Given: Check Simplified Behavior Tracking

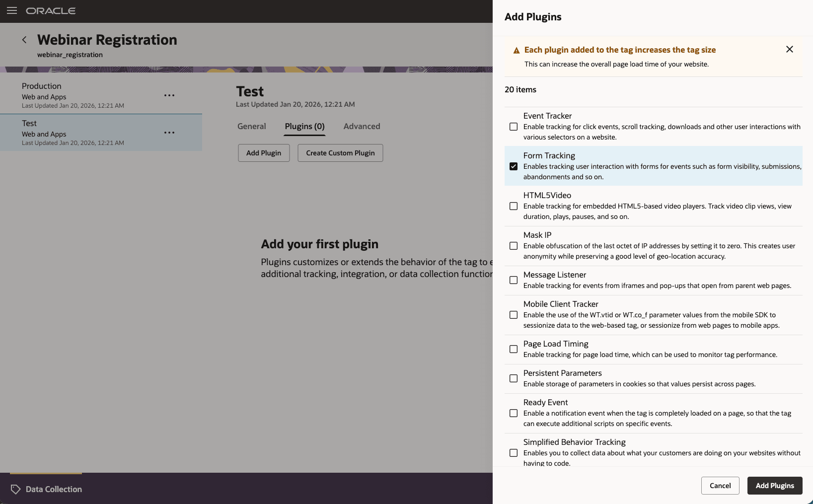Looking at the screenshot, I should coord(514,453).
